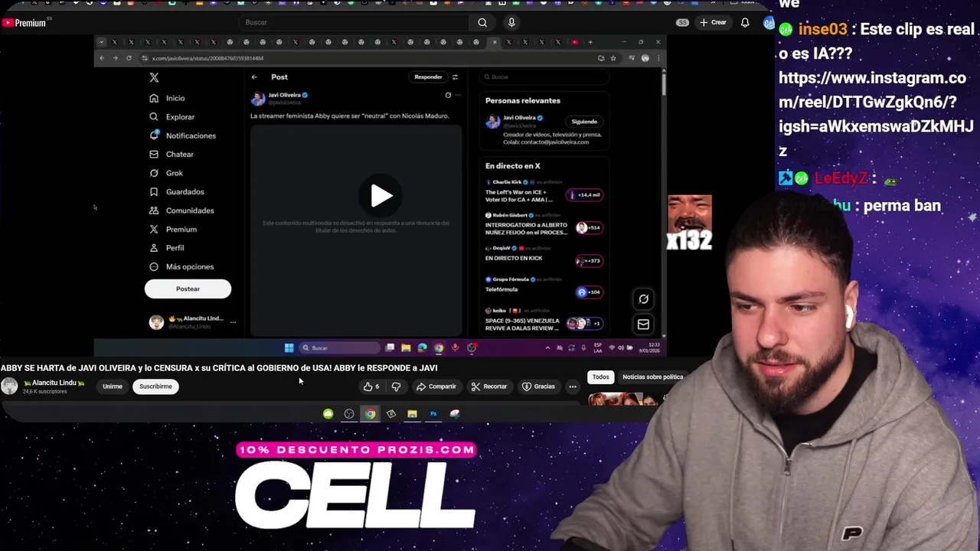Start YouTube voice search microphone
The height and width of the screenshot is (551, 980).
point(511,23)
